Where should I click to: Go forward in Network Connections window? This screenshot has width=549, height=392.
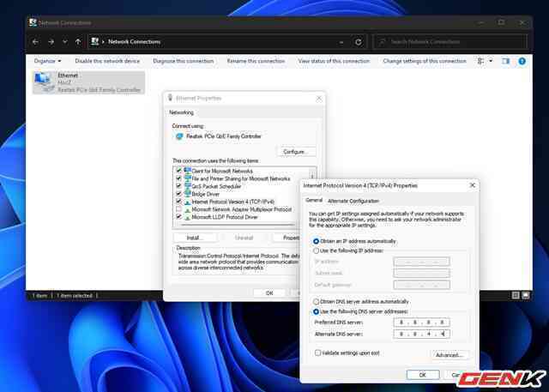(x=51, y=42)
